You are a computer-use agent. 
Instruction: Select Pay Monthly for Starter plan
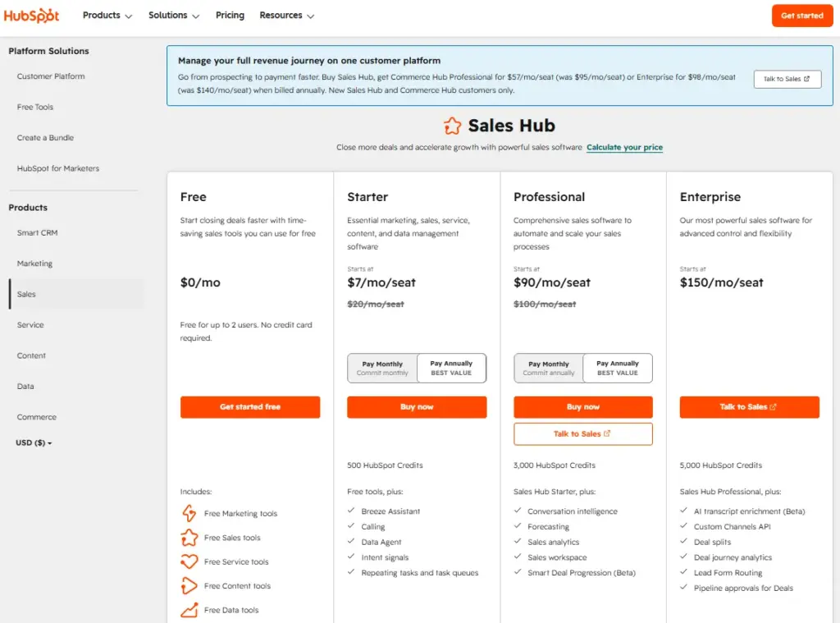tap(382, 368)
